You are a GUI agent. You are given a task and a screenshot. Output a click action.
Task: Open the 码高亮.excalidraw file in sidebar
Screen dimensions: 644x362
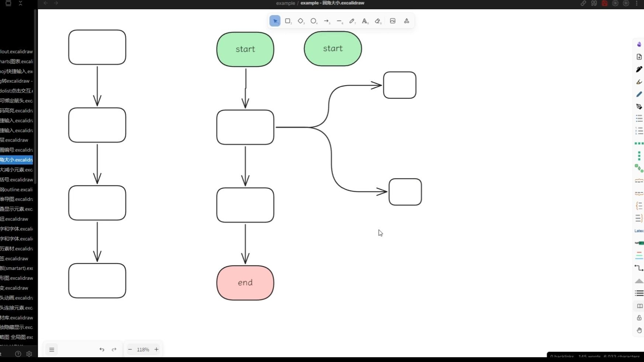17,111
